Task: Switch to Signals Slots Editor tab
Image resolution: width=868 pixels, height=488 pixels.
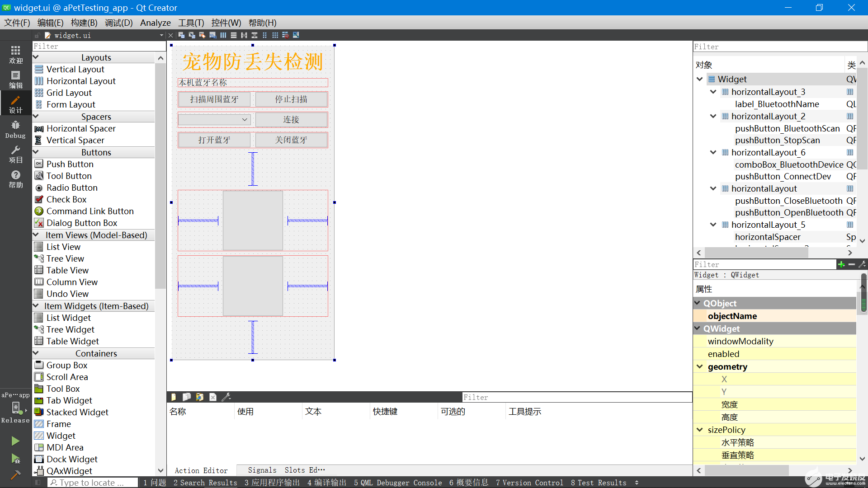Action: pos(287,470)
